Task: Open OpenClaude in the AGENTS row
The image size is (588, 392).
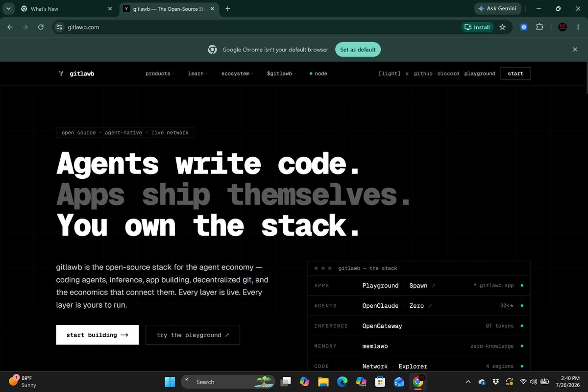Action: tap(381, 306)
